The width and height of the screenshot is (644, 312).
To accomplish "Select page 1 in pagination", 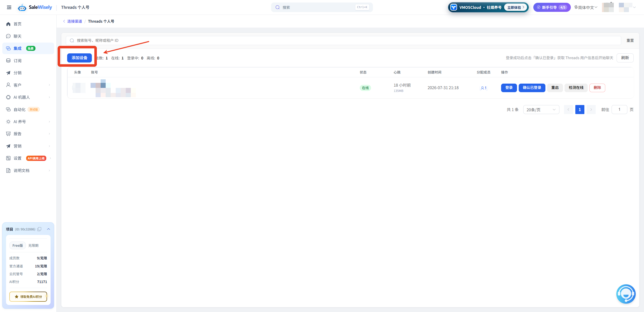I will click(x=580, y=110).
